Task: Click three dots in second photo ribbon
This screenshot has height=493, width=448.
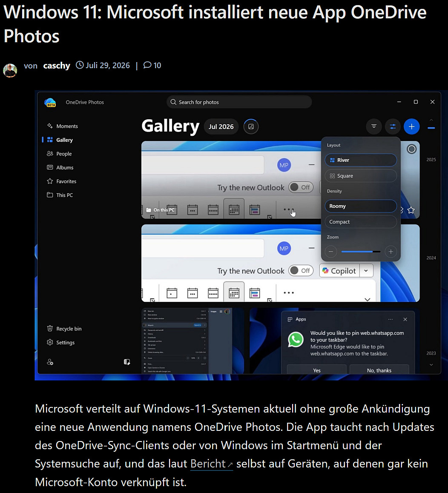Action: click(288, 293)
